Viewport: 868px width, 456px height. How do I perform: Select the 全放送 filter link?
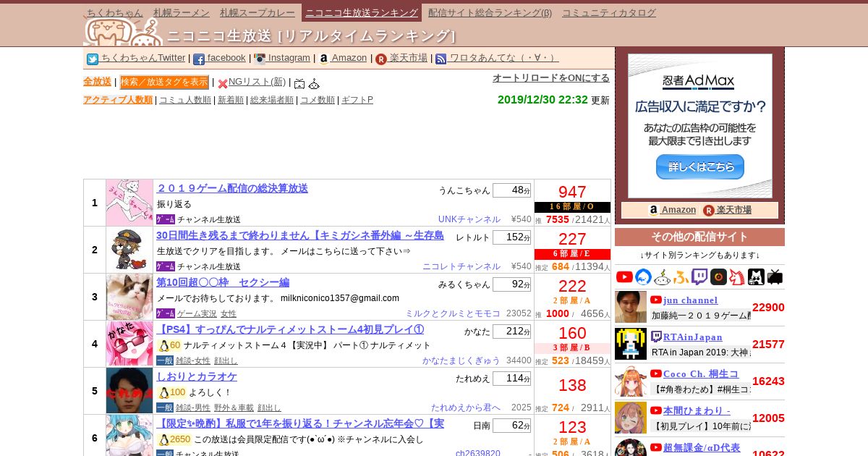(x=97, y=82)
